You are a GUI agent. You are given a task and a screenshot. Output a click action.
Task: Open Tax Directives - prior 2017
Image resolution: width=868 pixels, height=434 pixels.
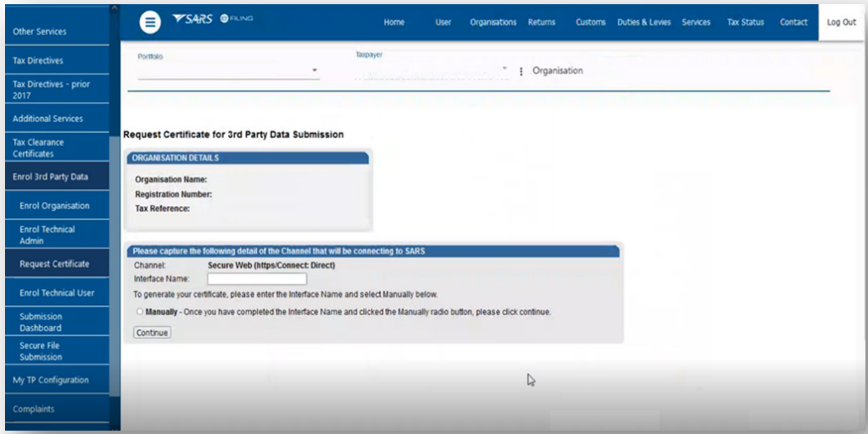point(57,90)
